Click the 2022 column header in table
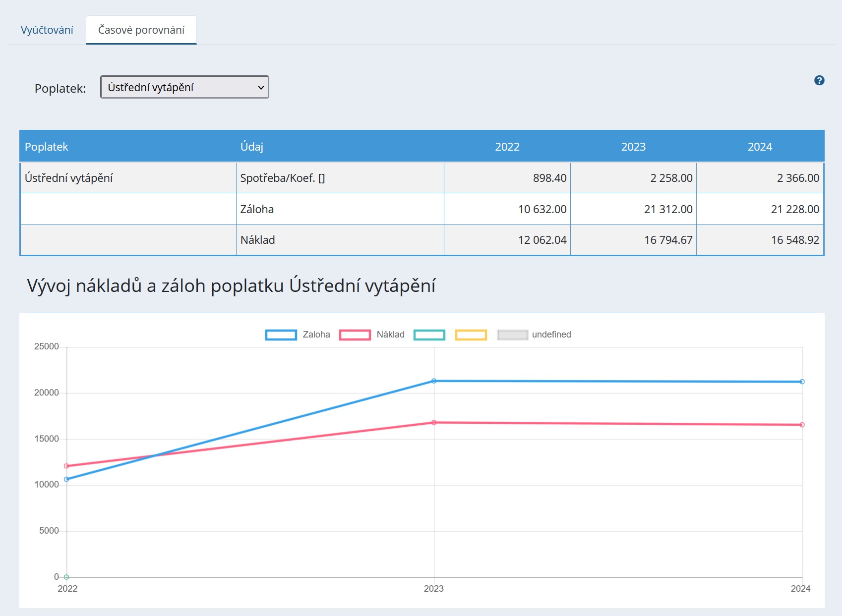 coord(507,147)
